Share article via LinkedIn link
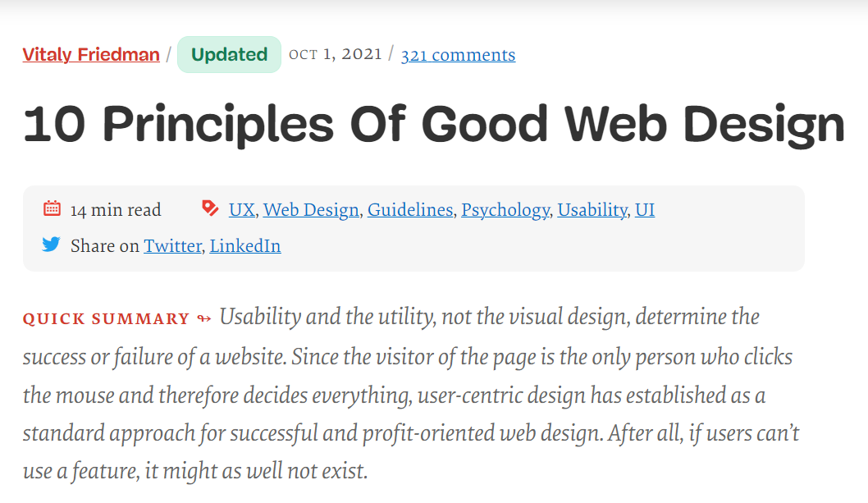Screen dimensions: 868x503 245,246
